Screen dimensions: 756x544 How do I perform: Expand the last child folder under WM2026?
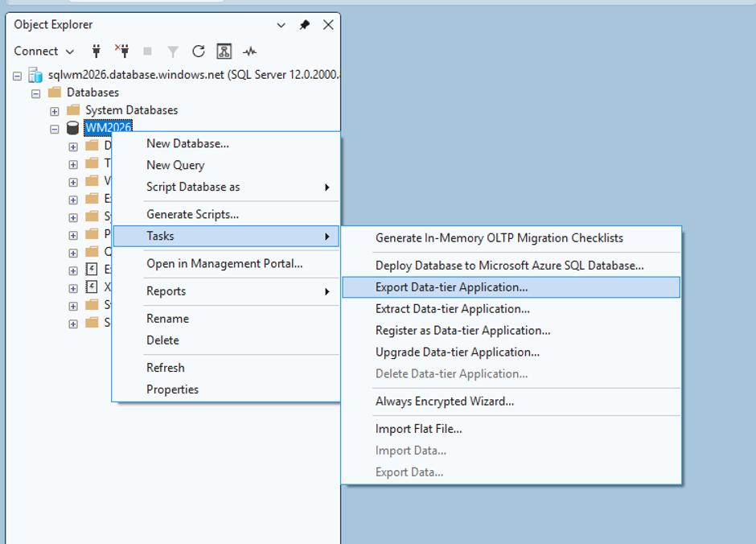pyautogui.click(x=73, y=324)
